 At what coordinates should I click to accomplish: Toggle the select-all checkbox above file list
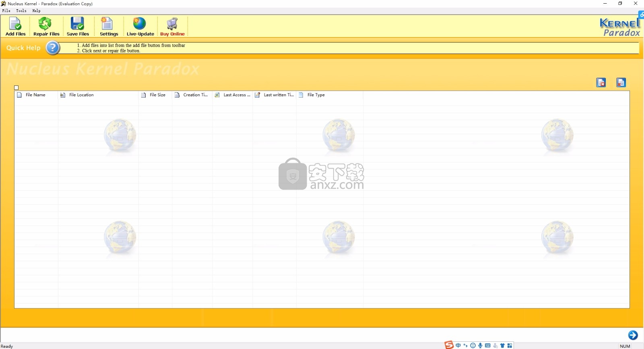(17, 87)
